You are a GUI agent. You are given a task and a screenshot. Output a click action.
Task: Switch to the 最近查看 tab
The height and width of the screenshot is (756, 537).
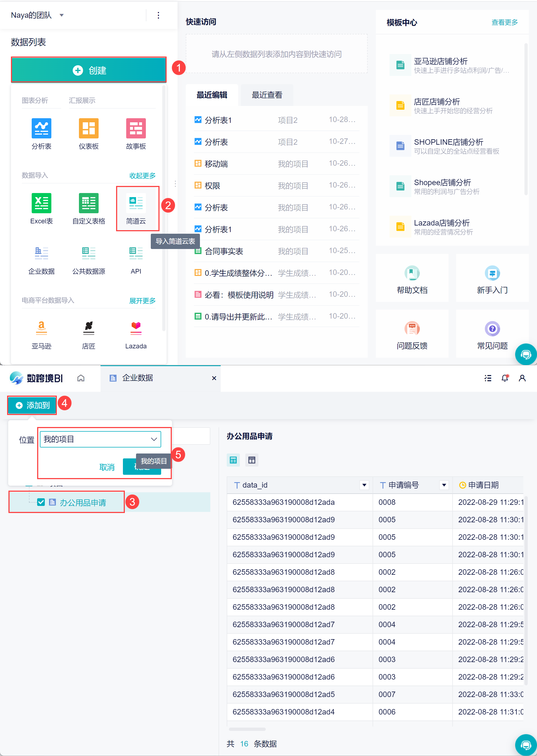click(x=267, y=95)
